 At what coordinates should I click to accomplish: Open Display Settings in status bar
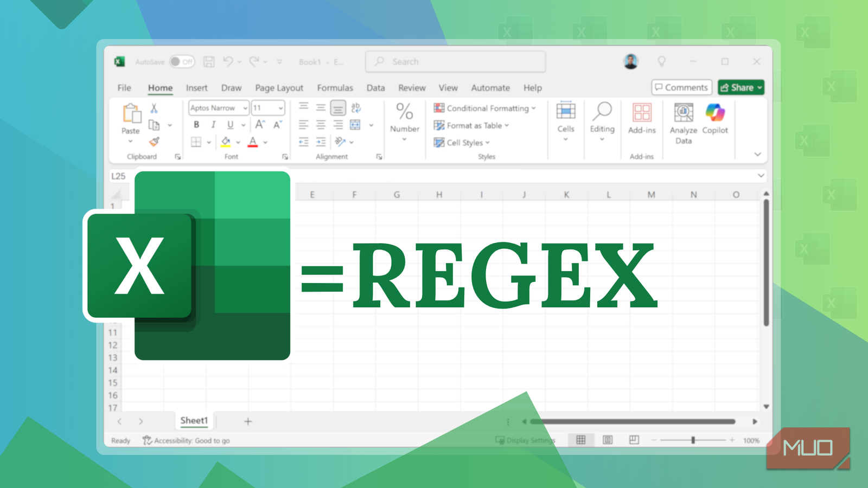[526, 440]
